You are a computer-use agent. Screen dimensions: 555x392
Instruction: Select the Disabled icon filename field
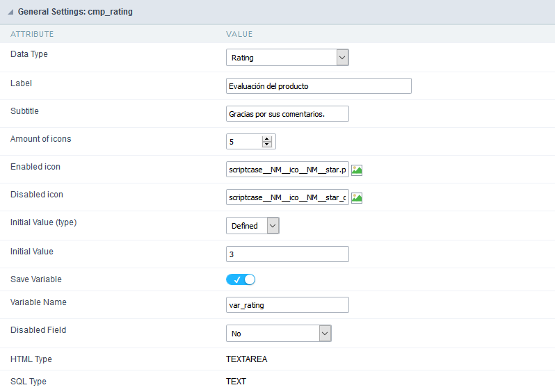coord(287,198)
